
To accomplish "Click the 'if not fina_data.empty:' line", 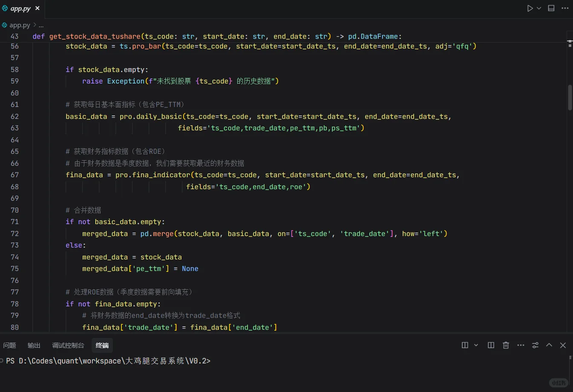I will 113,304.
